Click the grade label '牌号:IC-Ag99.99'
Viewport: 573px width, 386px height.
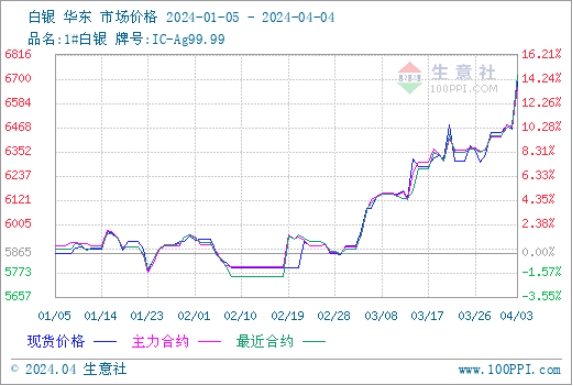pyautogui.click(x=170, y=39)
